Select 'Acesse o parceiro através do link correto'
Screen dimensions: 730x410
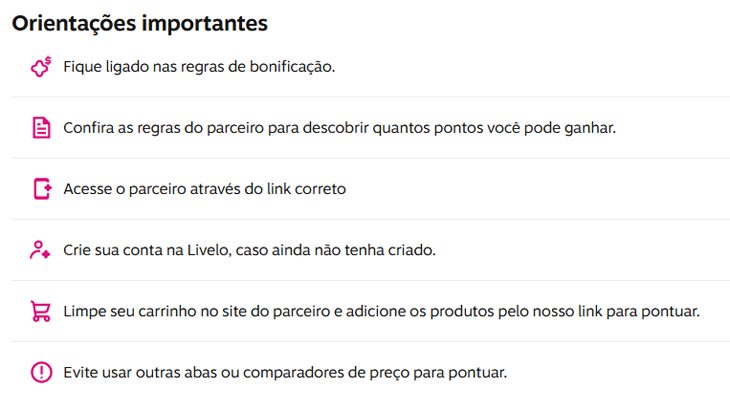[x=204, y=189]
